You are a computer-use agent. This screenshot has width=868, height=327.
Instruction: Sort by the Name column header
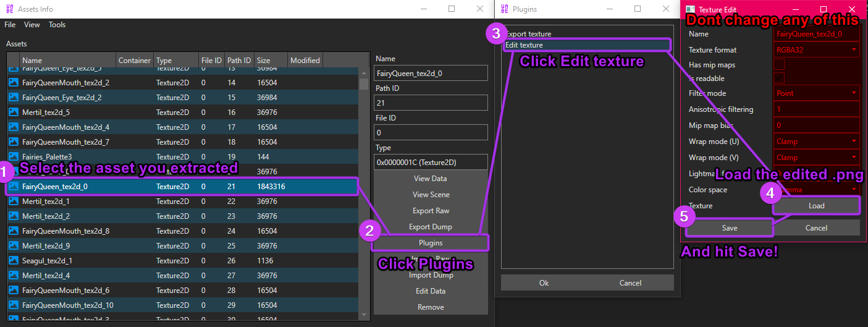(68, 60)
